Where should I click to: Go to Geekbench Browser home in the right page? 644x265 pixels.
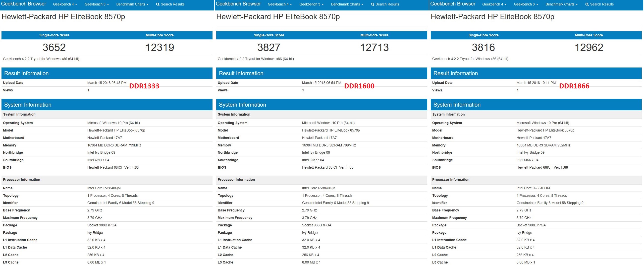(x=453, y=4)
